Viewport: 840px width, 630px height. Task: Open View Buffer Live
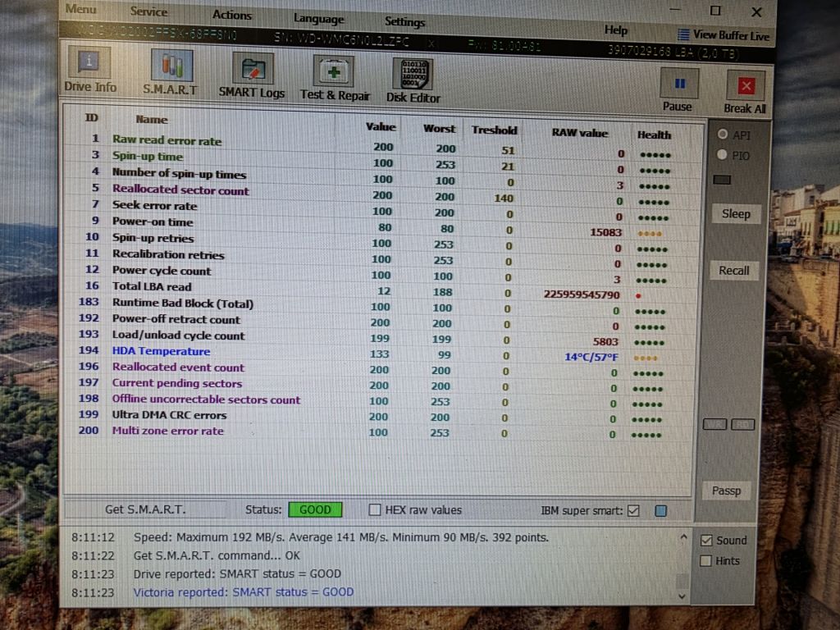click(x=724, y=35)
